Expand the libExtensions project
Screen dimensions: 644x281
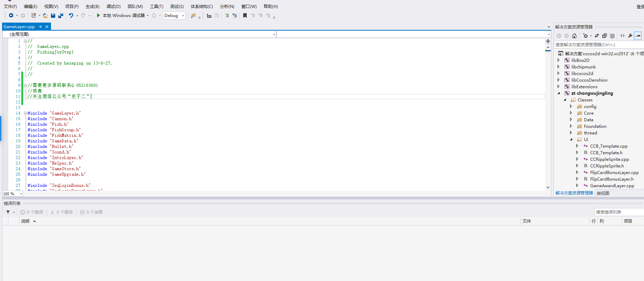click(559, 86)
